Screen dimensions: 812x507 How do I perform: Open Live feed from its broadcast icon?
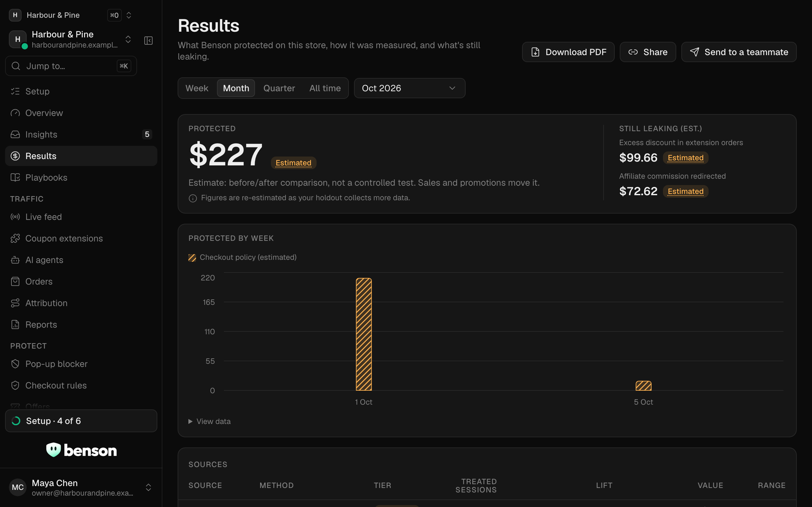coord(15,217)
